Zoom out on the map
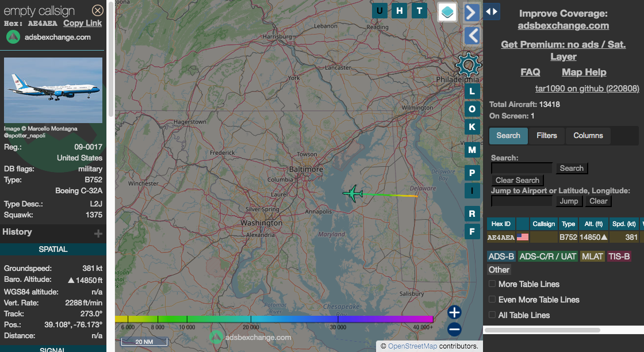 pos(454,329)
